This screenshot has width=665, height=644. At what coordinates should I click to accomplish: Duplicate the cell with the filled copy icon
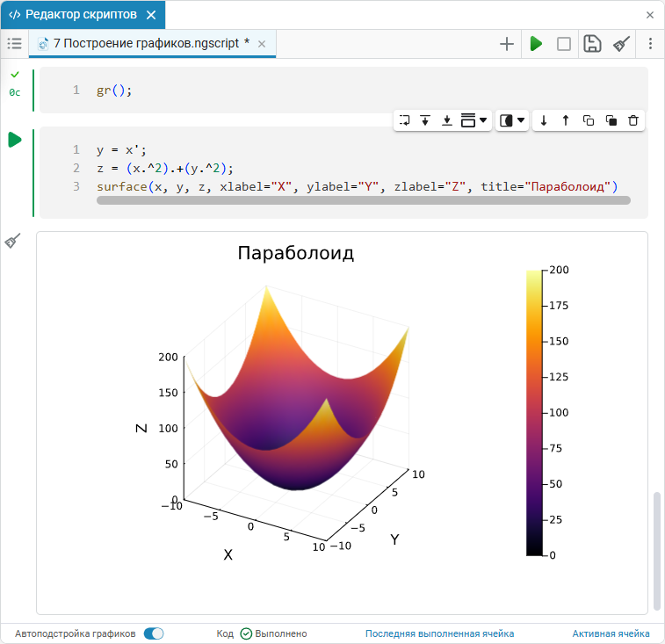[x=611, y=120]
